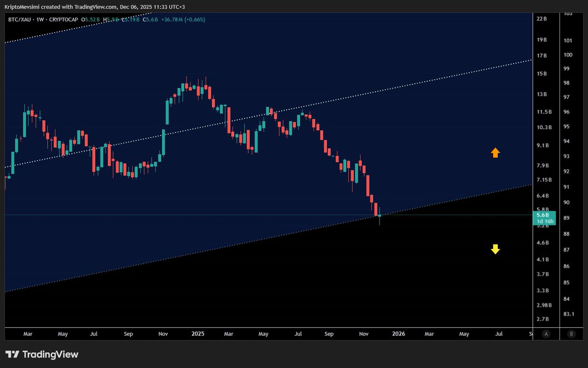Viewport: 588px width, 368px height.
Task: Toggle auto scale A button
Action: 546,334
